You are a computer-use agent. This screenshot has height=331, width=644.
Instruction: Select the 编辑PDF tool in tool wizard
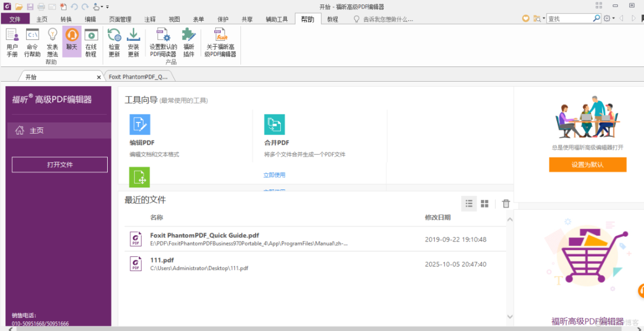click(140, 124)
